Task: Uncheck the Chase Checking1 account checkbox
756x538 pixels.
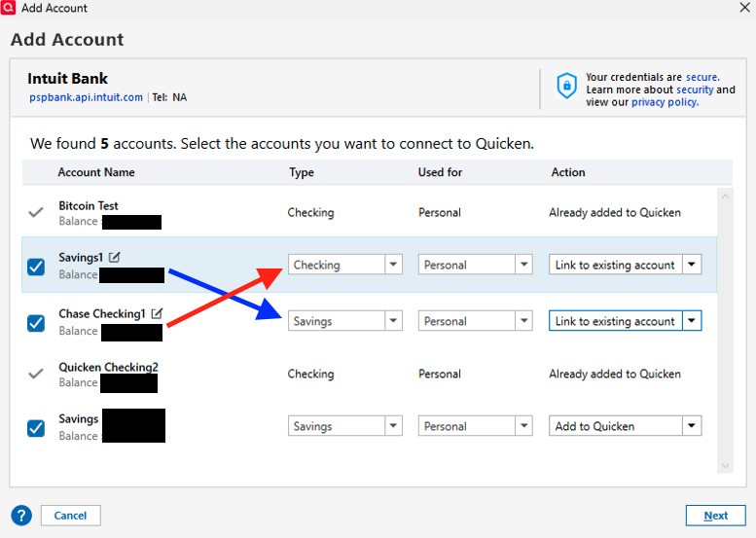Action: [36, 323]
